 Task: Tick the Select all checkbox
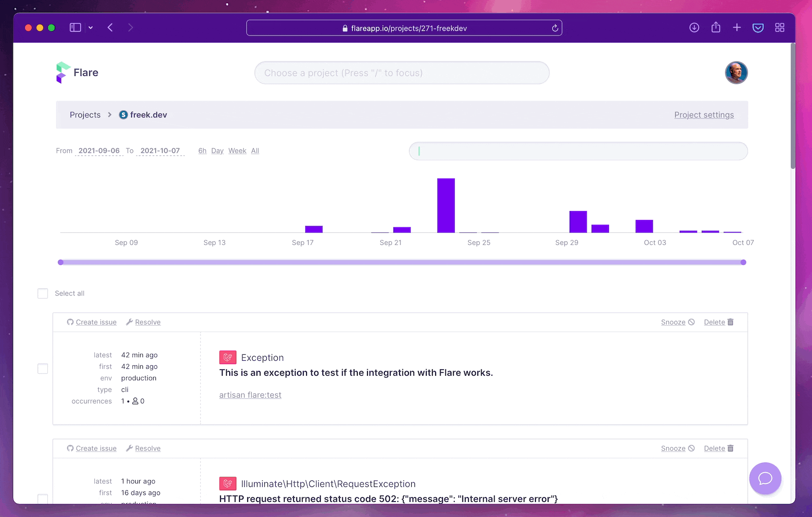[43, 293]
